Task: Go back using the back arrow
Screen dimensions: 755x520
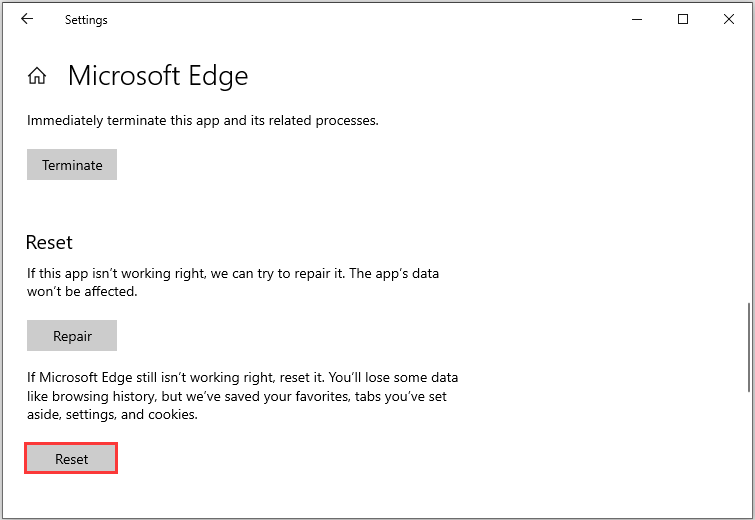Action: (x=27, y=19)
